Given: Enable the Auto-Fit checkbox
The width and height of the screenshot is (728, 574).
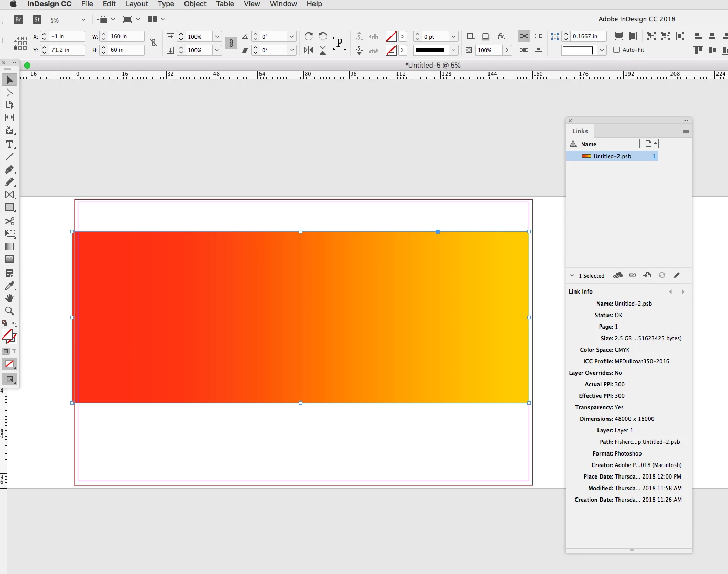Looking at the screenshot, I should 616,50.
